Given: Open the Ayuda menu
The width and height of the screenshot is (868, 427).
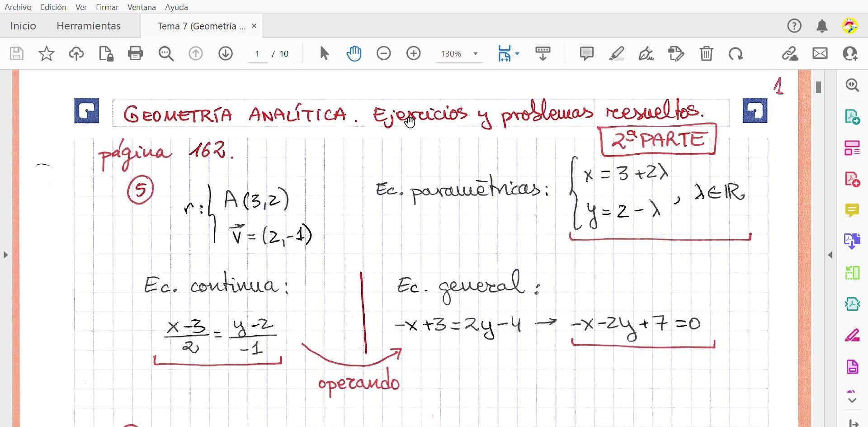Looking at the screenshot, I should coord(177,7).
